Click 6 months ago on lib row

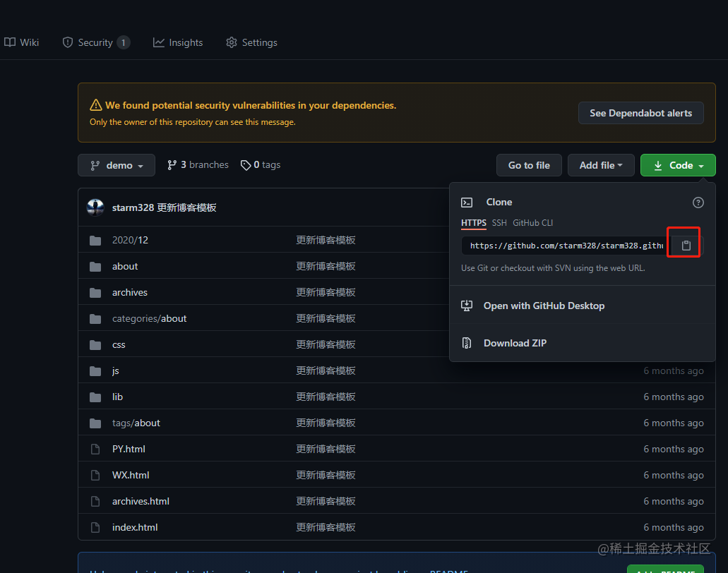tap(673, 397)
